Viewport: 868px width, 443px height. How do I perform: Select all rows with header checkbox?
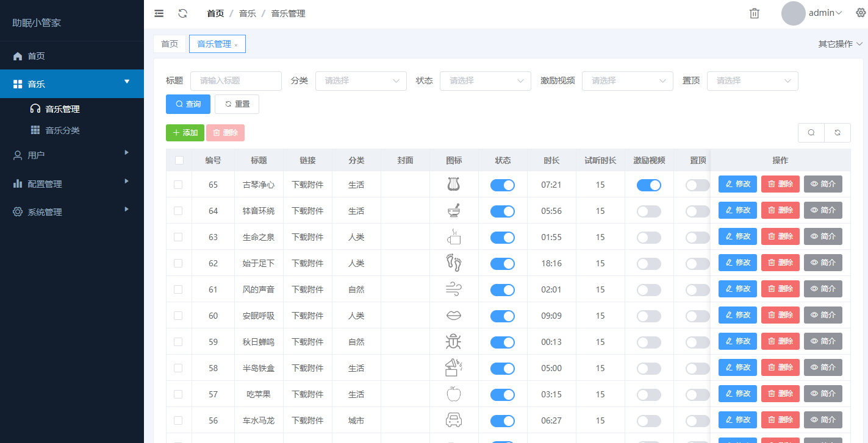tap(179, 160)
